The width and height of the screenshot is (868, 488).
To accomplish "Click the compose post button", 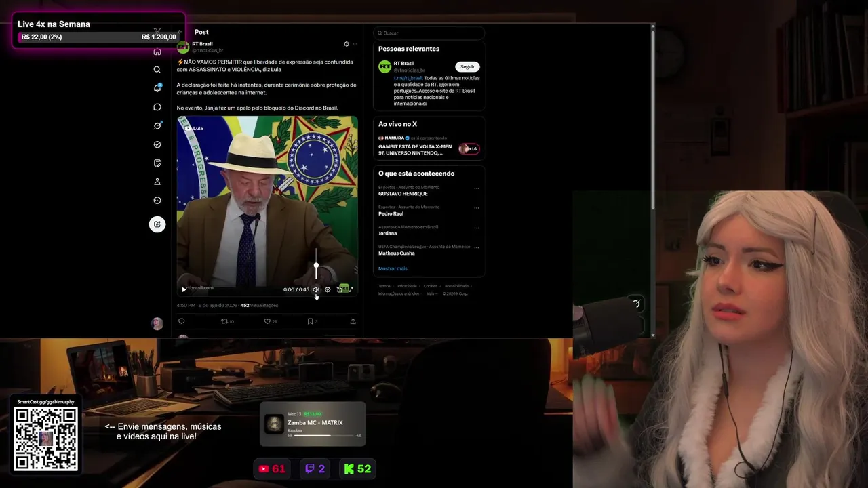I will coord(157,224).
